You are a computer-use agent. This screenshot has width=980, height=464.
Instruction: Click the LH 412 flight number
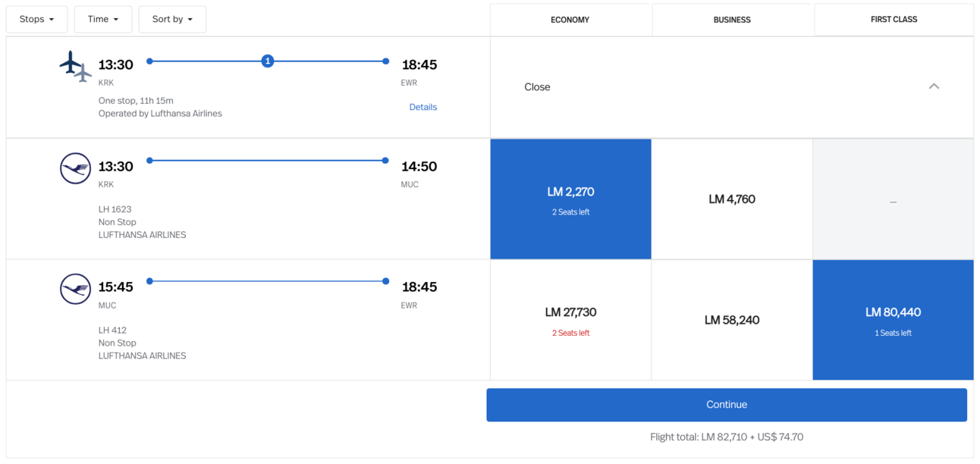point(112,331)
